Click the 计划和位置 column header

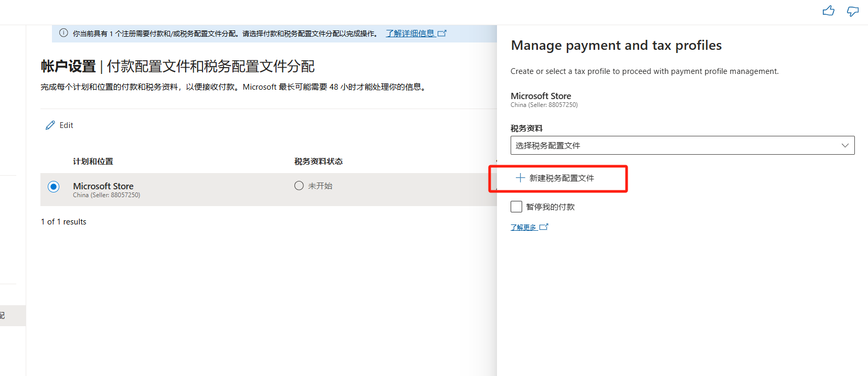93,162
